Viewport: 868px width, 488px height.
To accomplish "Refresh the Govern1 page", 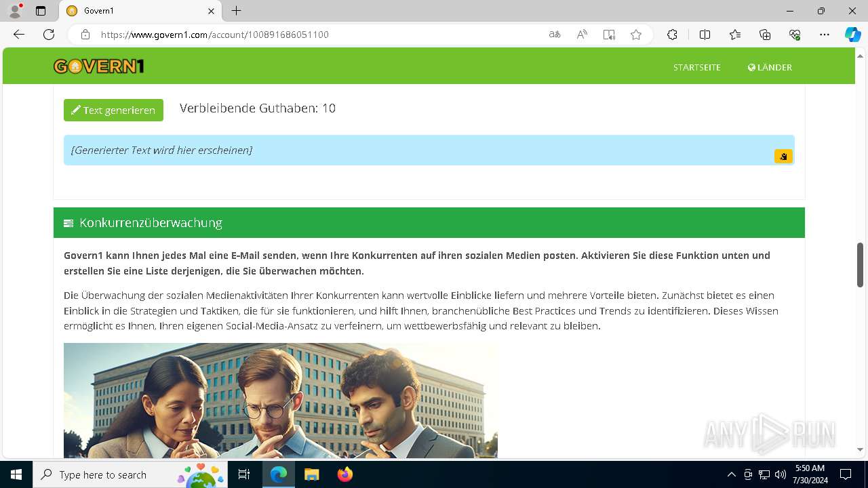I will point(49,35).
